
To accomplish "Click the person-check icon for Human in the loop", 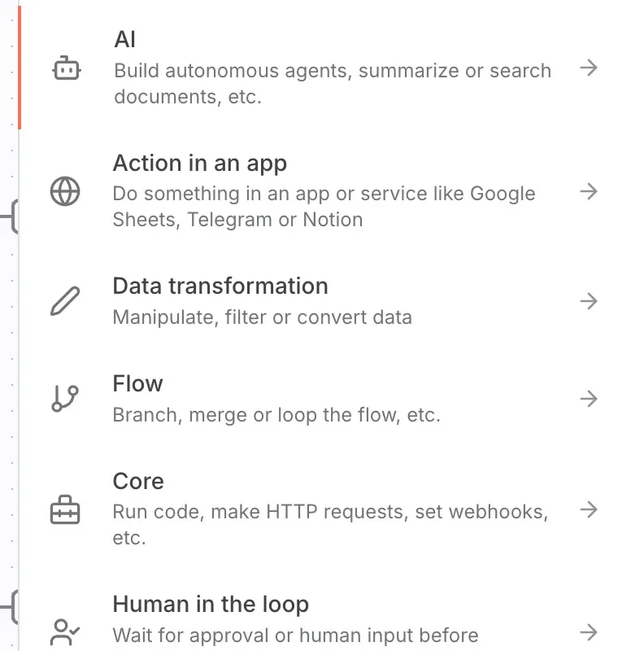I will [x=65, y=632].
